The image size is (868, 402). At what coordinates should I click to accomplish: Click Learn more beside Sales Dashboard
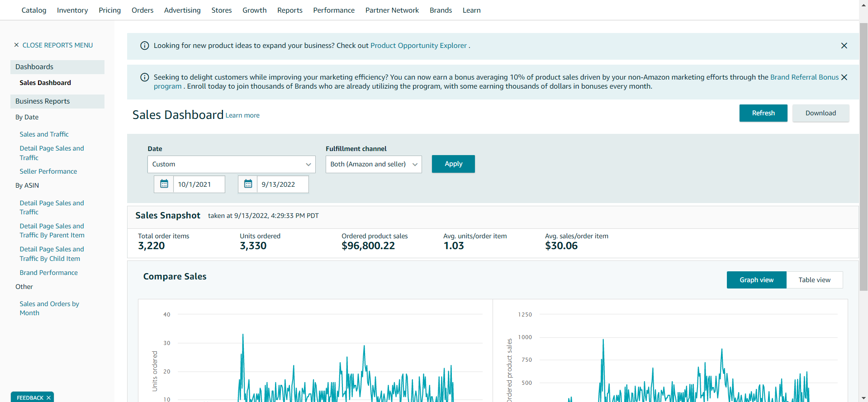click(242, 115)
